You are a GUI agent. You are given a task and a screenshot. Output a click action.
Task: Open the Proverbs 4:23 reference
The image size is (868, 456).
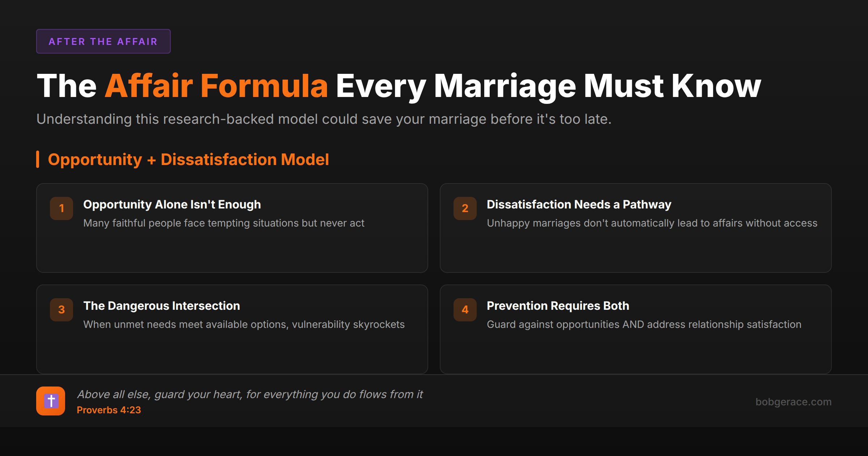coord(109,410)
